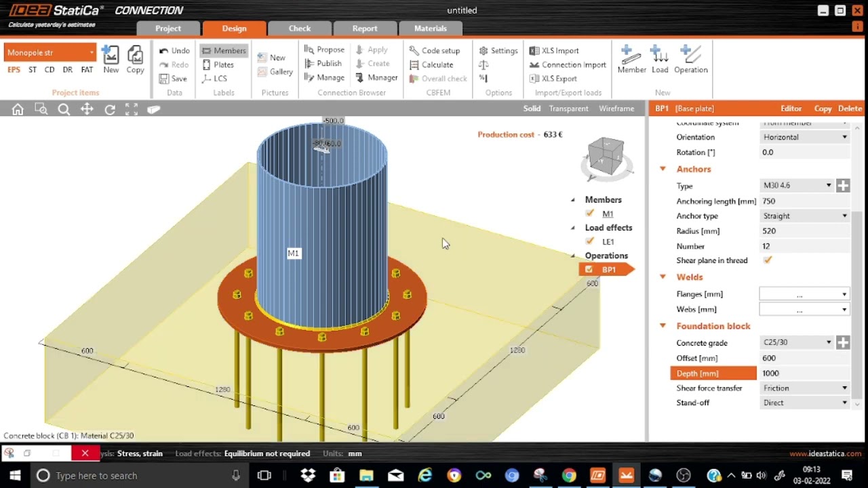Switch to the Project tab

click(168, 28)
